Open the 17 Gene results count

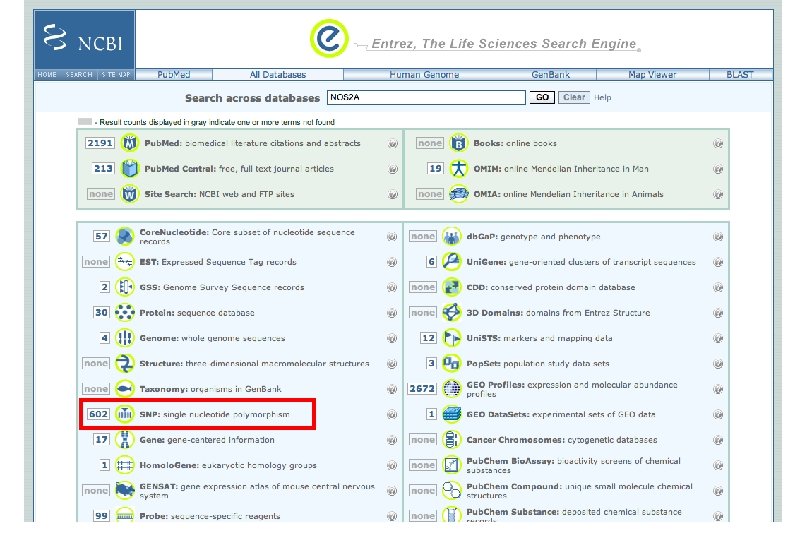(101, 440)
